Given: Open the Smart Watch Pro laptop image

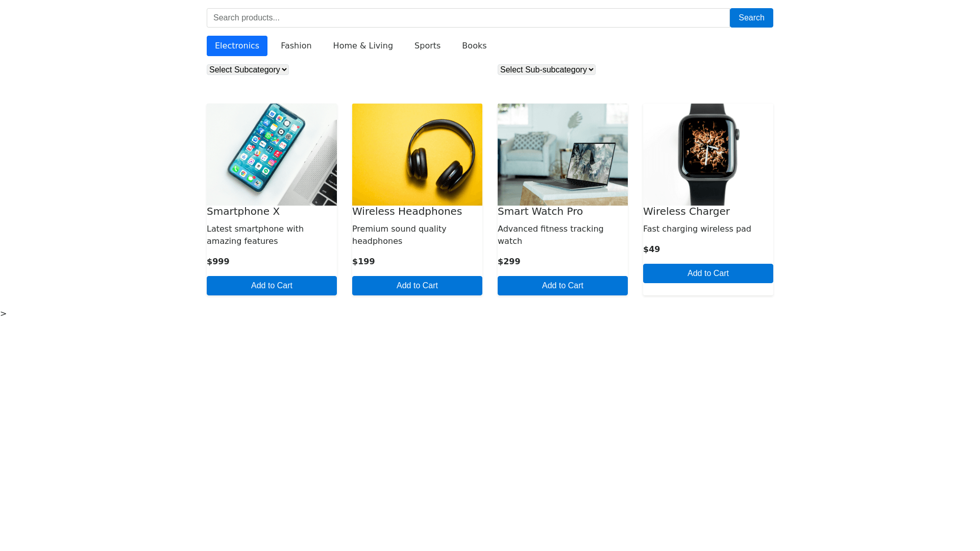Looking at the screenshot, I should point(562,155).
